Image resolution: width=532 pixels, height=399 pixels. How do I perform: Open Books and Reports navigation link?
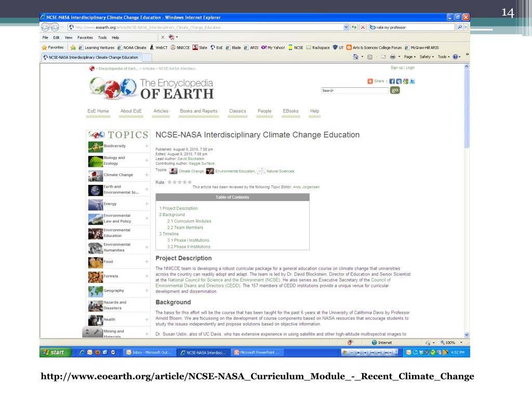click(x=198, y=111)
